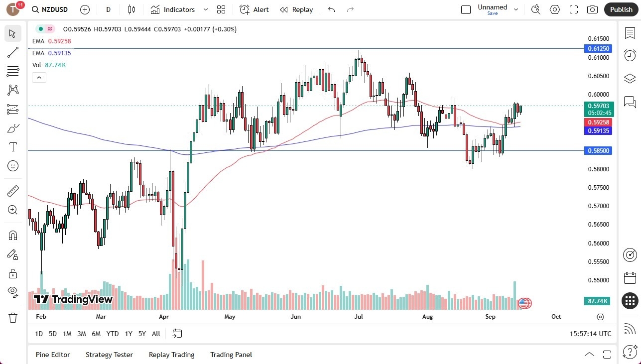Lock all drawings with the padlock toggle
This screenshot has height=364, width=641.
[x=12, y=273]
